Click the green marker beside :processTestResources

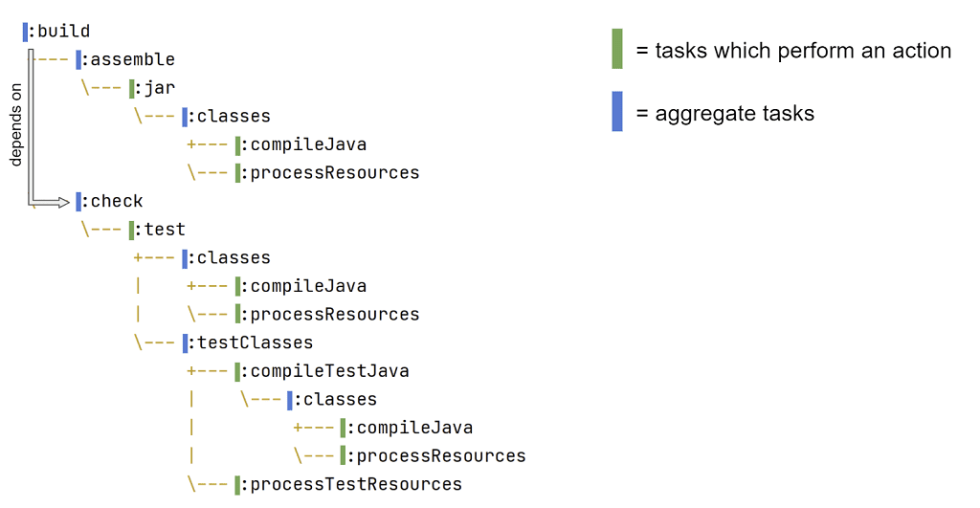[238, 484]
